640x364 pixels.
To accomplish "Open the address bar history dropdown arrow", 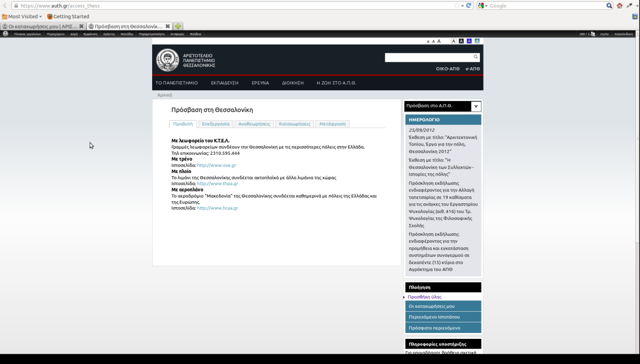I will [x=462, y=6].
